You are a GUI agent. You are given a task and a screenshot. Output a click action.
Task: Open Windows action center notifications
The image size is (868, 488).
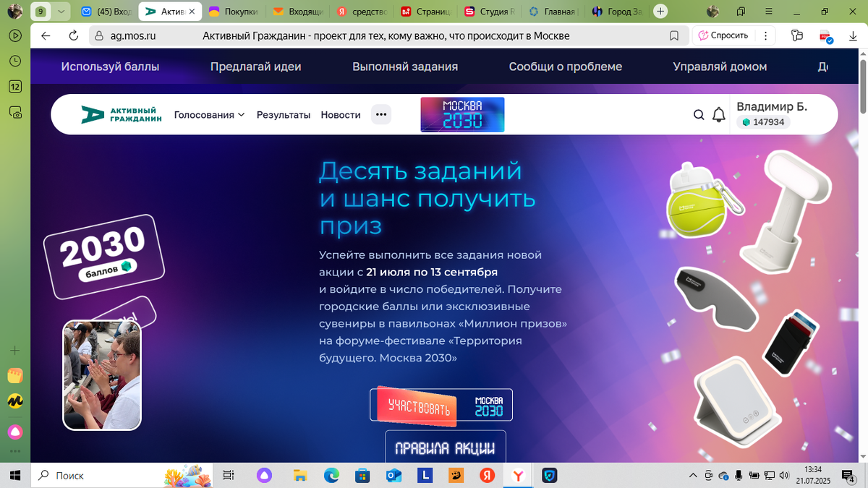point(849,475)
